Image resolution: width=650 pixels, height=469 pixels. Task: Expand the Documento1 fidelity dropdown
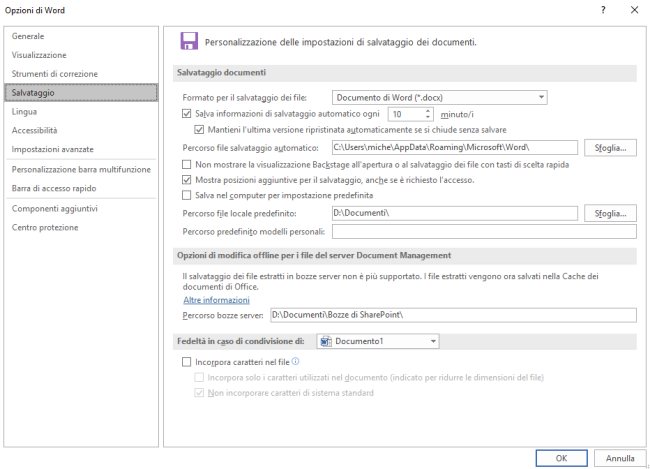tap(378, 341)
